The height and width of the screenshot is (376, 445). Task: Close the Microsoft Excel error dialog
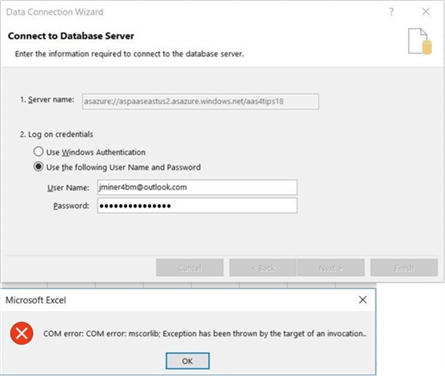coord(363,300)
